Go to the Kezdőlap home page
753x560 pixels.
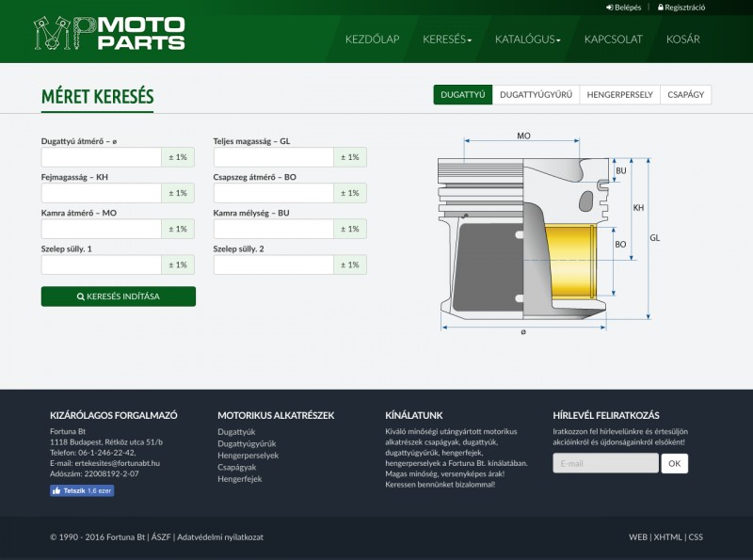[x=372, y=40]
